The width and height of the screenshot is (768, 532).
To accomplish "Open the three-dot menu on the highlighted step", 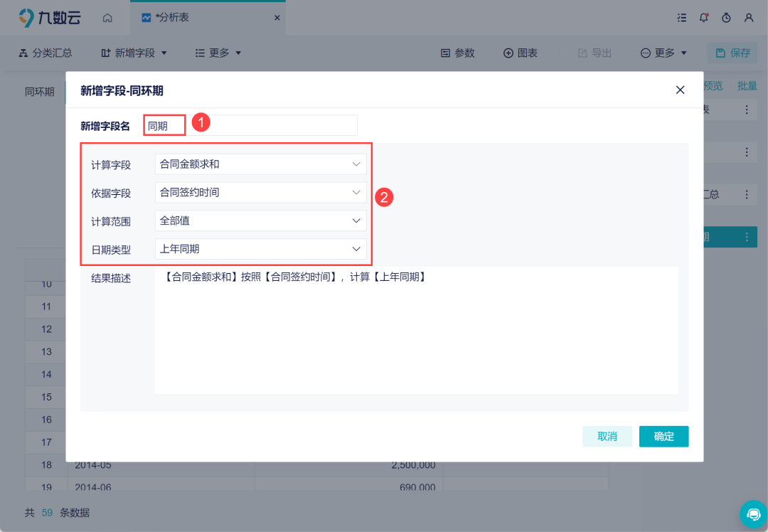I will [x=747, y=237].
